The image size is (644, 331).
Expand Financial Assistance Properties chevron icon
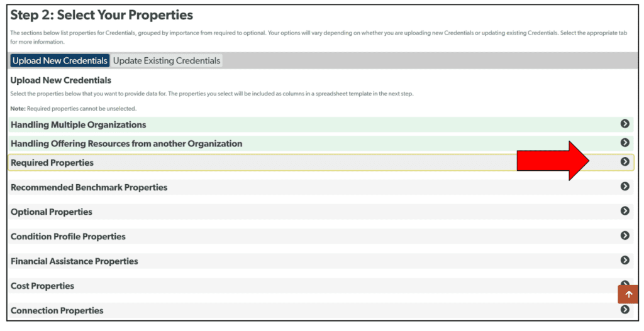pyautogui.click(x=625, y=260)
